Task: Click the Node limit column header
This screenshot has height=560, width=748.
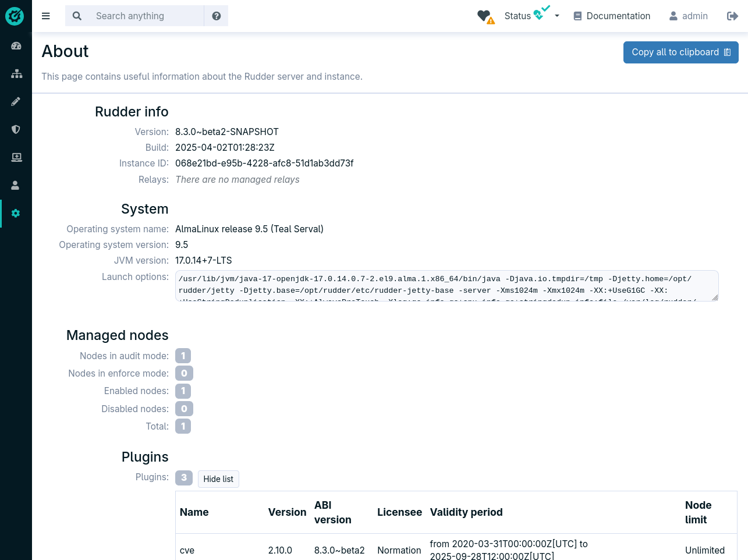Action: tap(699, 512)
